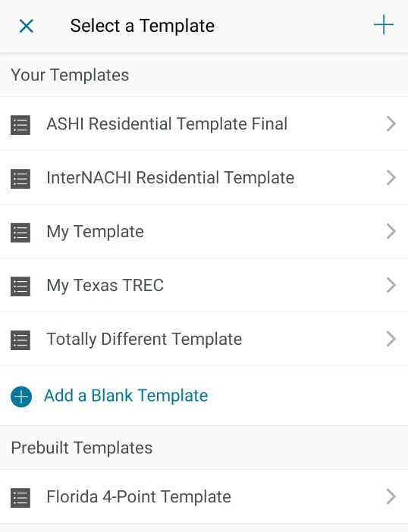408x532 pixels.
Task: Tap the plus icon in header
Action: coord(384,24)
